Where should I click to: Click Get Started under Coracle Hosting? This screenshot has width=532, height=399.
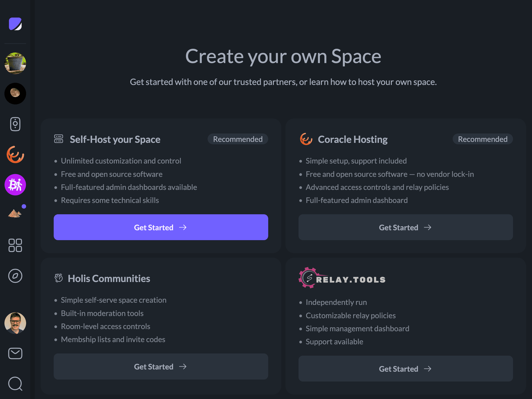coord(406,227)
